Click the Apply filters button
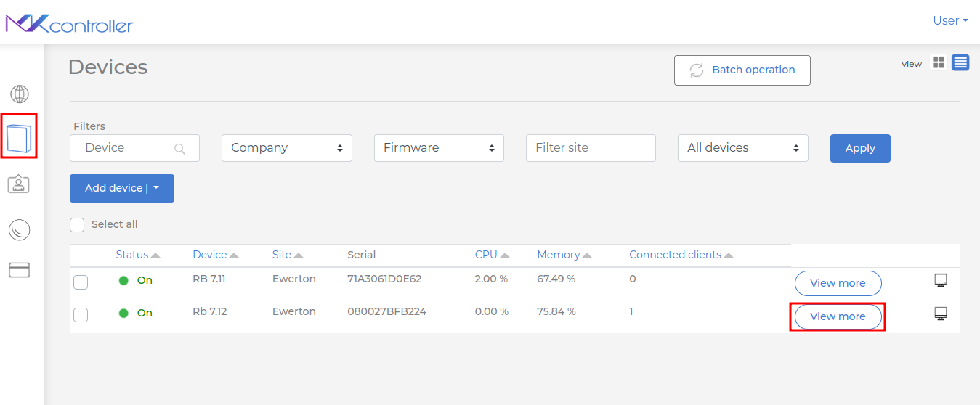 tap(860, 148)
